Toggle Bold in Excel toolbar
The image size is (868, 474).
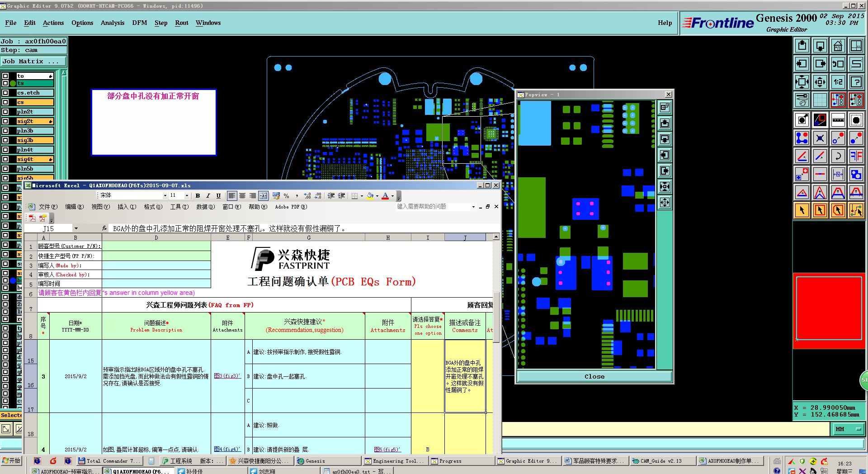[198, 196]
